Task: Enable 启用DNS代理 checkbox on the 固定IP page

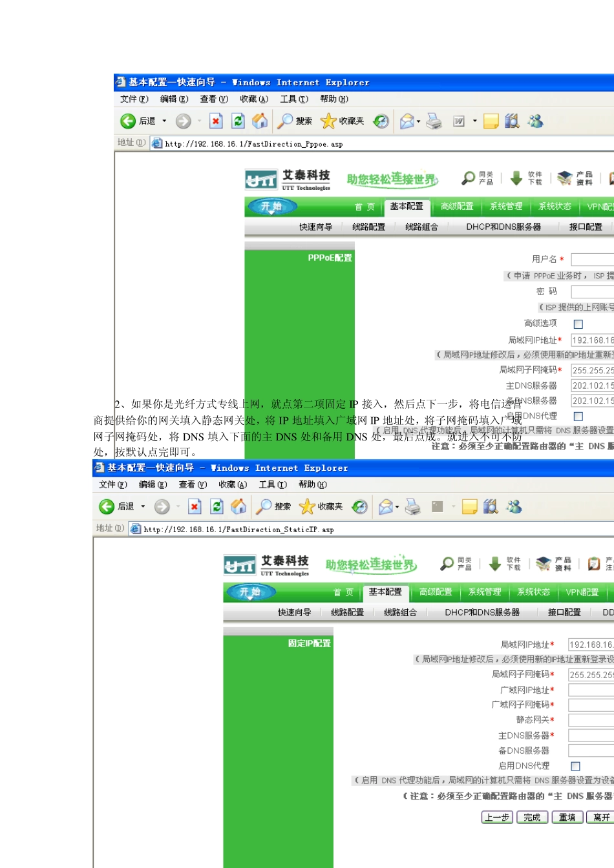Action: coord(576,766)
